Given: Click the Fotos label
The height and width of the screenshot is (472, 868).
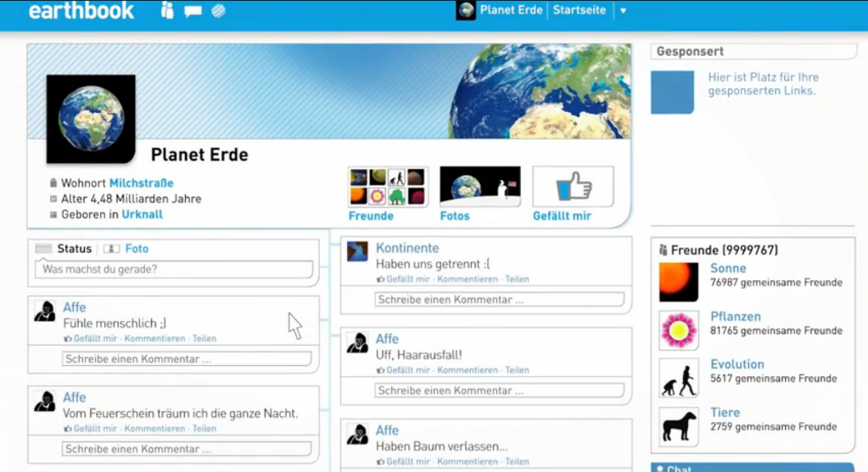Looking at the screenshot, I should point(455,216).
